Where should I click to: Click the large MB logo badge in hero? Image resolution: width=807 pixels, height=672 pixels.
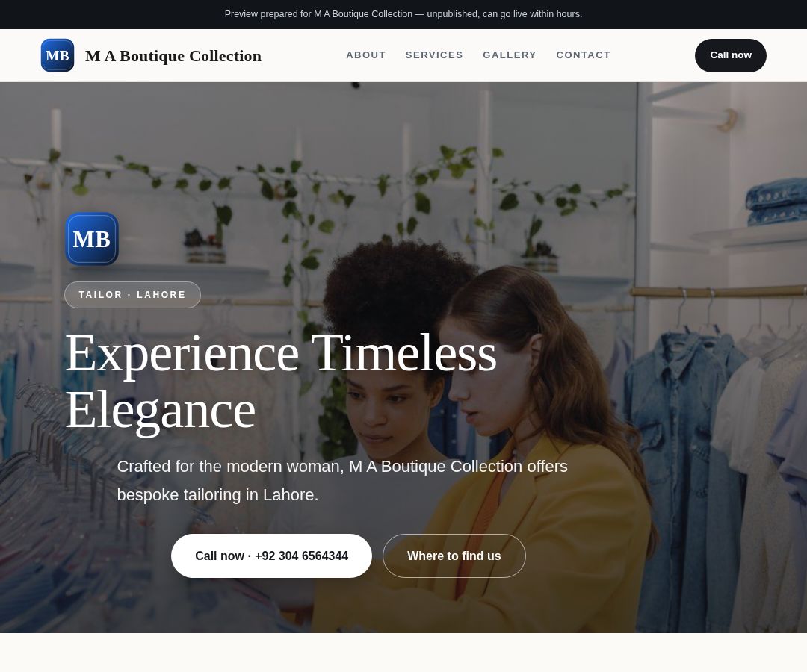(92, 239)
